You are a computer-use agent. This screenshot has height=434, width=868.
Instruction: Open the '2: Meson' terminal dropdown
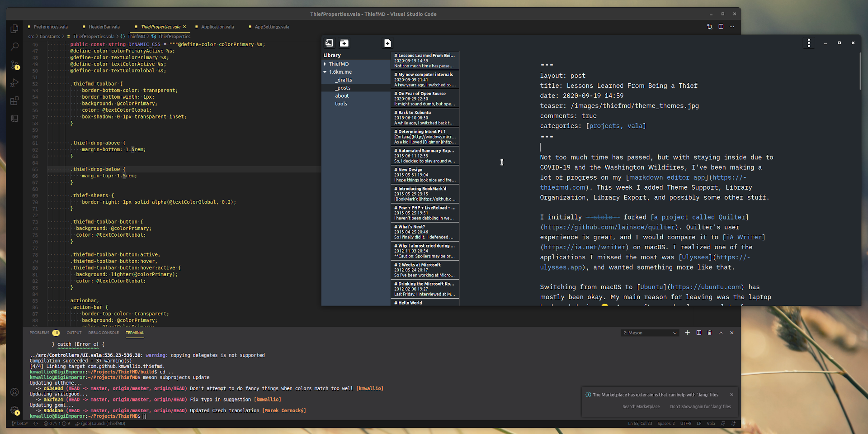click(650, 333)
